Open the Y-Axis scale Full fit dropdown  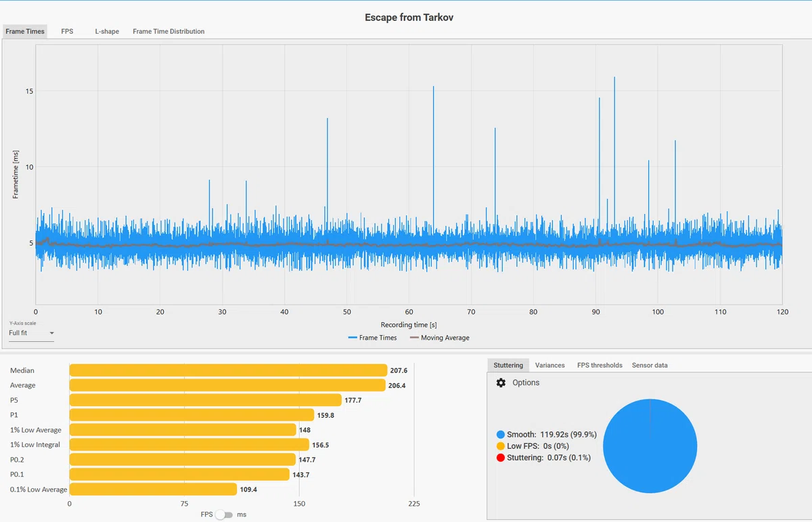click(x=31, y=333)
